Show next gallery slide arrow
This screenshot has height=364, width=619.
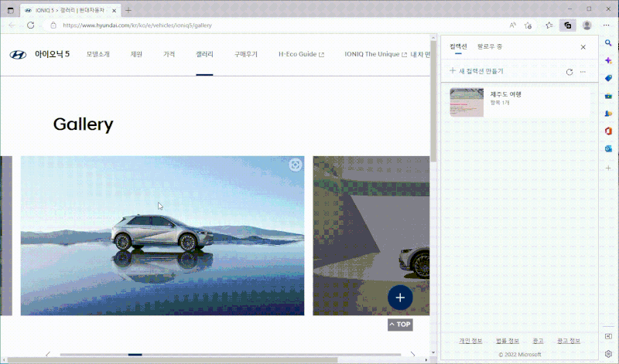412,354
